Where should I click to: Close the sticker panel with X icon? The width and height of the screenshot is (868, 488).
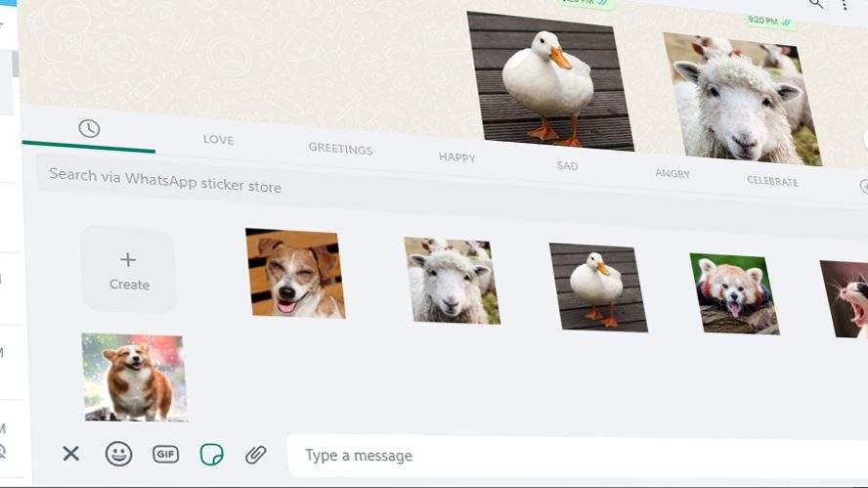click(x=70, y=454)
